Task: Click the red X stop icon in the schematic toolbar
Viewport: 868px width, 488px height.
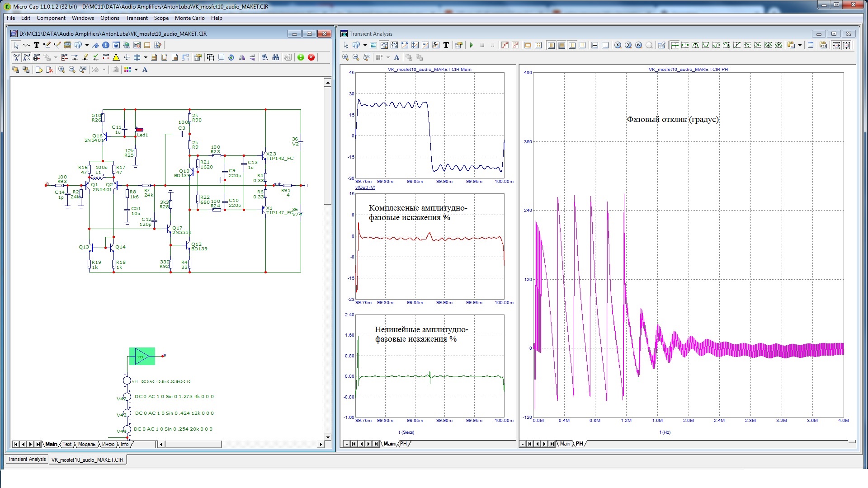Action: coord(311,57)
